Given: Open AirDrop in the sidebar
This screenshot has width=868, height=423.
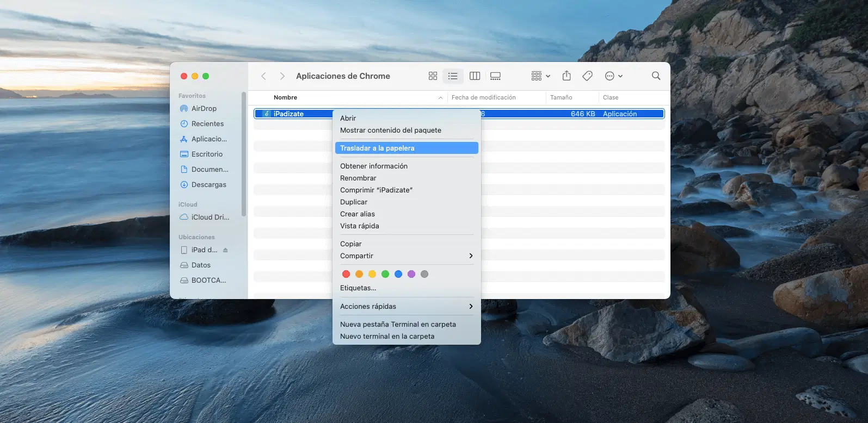Looking at the screenshot, I should click(204, 109).
